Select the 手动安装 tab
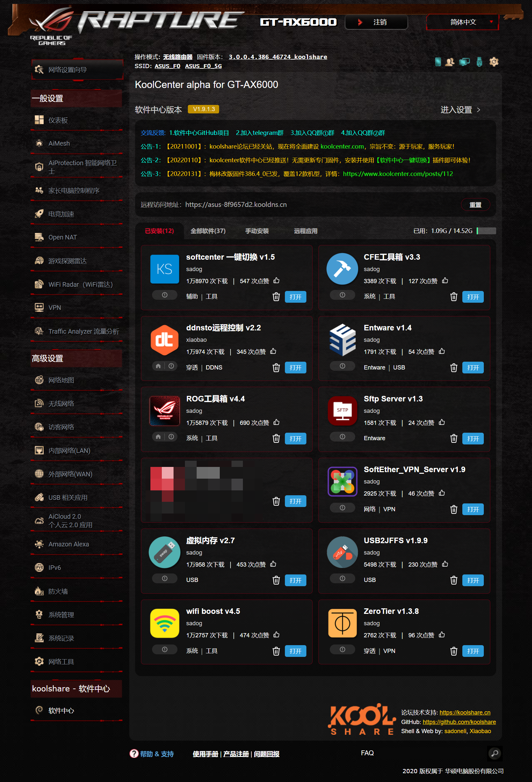532x782 pixels. (x=257, y=231)
